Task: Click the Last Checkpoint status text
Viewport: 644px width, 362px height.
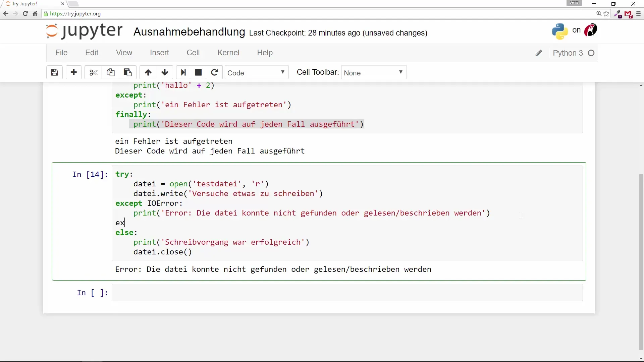Action: pos(338,33)
